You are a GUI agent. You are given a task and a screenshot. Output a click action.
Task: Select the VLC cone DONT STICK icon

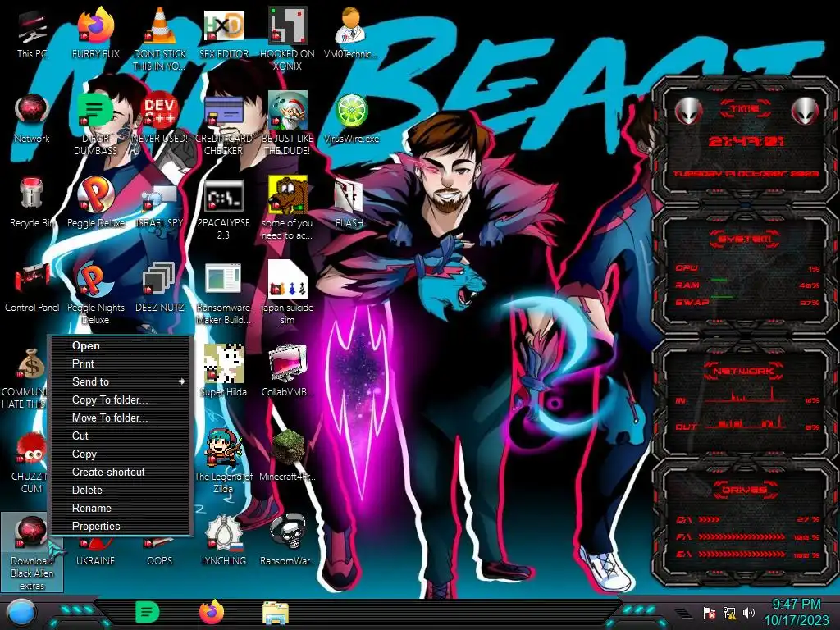(x=160, y=39)
